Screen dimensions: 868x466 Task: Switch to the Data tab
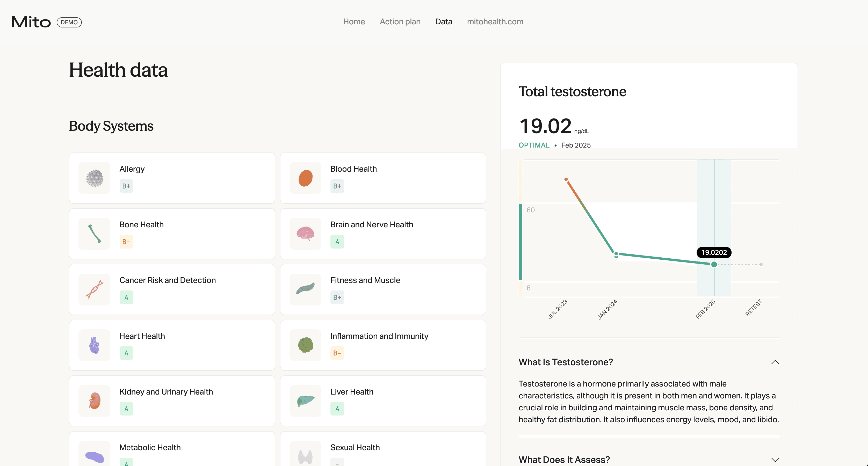click(x=443, y=21)
